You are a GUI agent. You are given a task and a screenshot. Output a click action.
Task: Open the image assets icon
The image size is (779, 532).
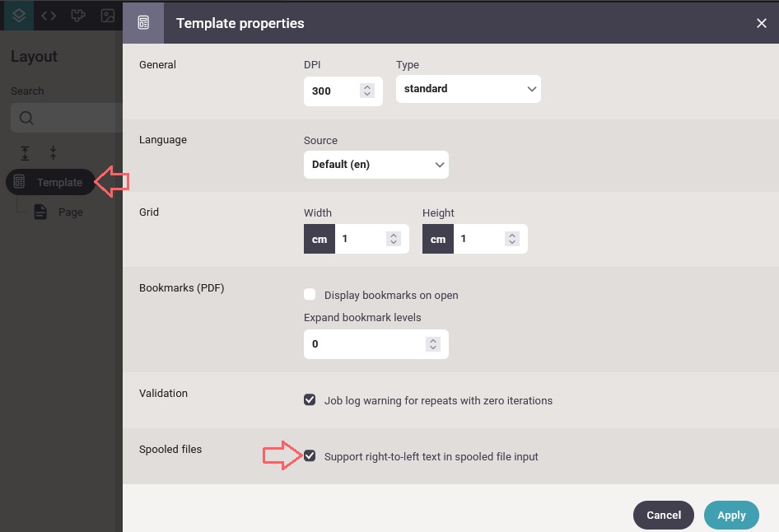[x=108, y=16]
